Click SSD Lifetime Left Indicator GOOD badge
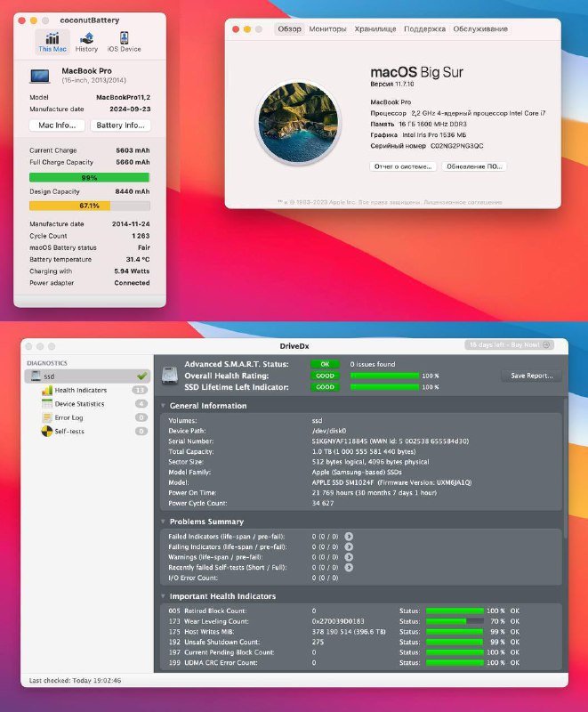The width and height of the screenshot is (588, 712). point(325,387)
